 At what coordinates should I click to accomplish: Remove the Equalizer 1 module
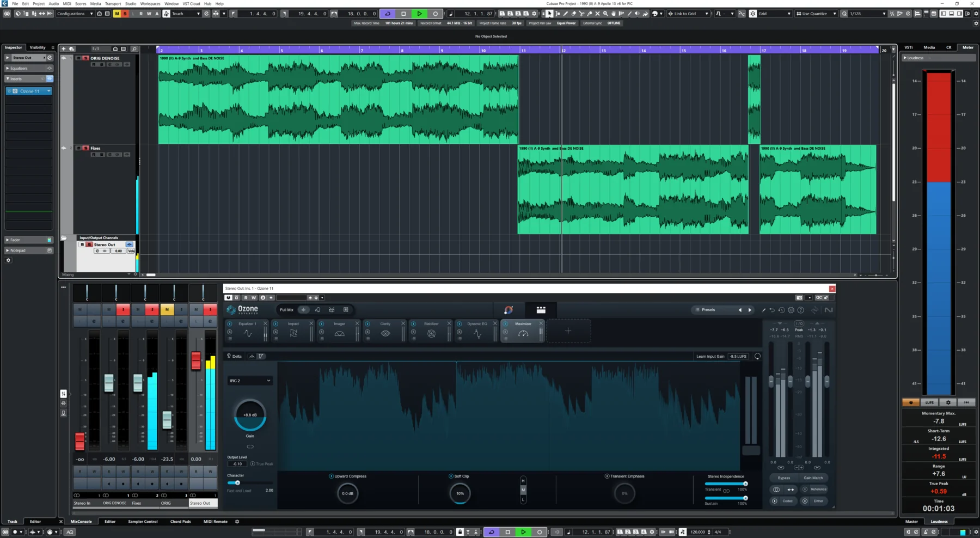pos(266,323)
